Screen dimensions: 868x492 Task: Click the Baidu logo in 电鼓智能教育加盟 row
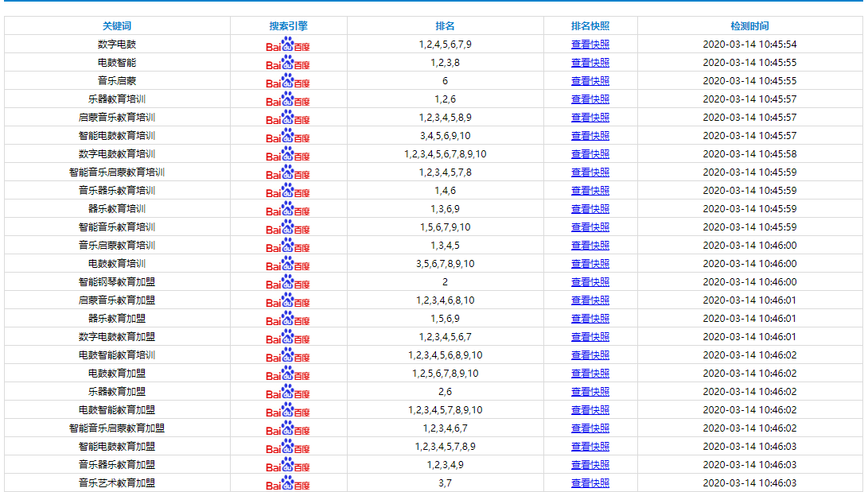[x=288, y=409]
